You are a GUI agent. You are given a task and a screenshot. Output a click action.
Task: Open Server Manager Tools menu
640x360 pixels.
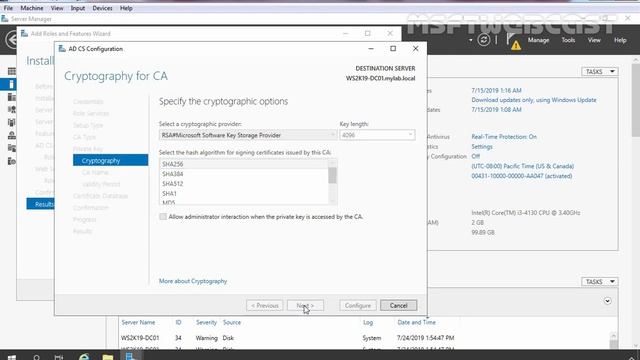click(x=568, y=40)
